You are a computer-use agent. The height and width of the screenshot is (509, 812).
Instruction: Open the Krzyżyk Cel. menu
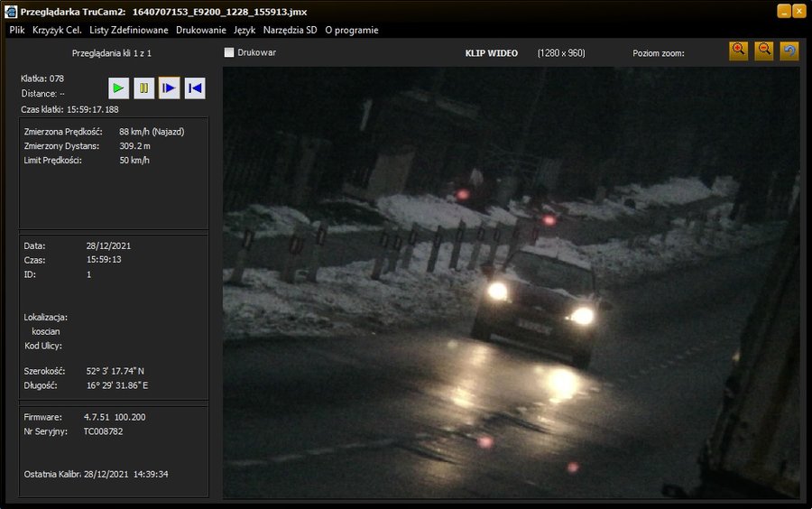tap(57, 30)
